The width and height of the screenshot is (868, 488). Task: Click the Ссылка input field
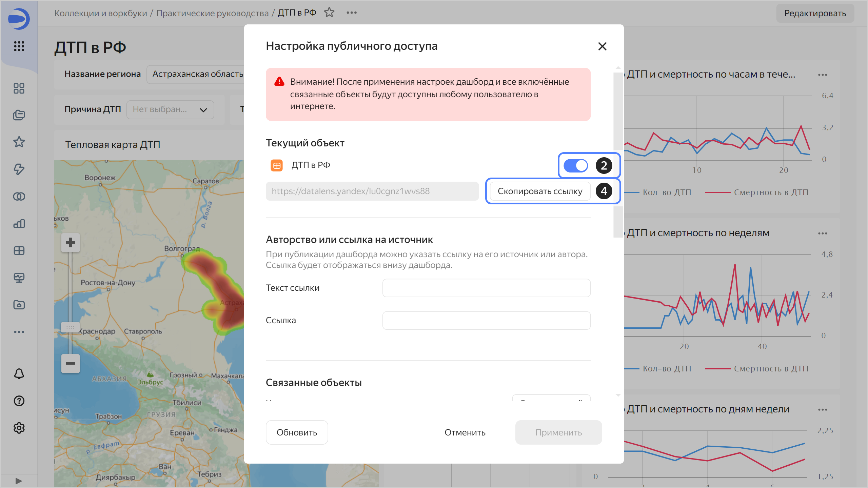[x=486, y=321]
